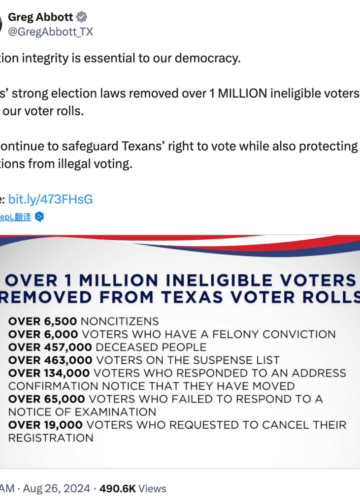Click the AM time portion before the date

click(7, 488)
